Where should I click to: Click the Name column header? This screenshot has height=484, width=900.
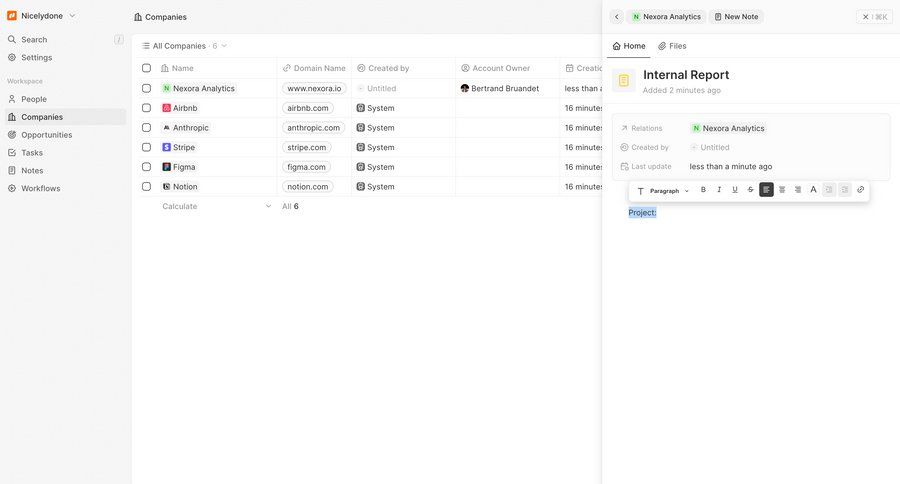click(216, 68)
